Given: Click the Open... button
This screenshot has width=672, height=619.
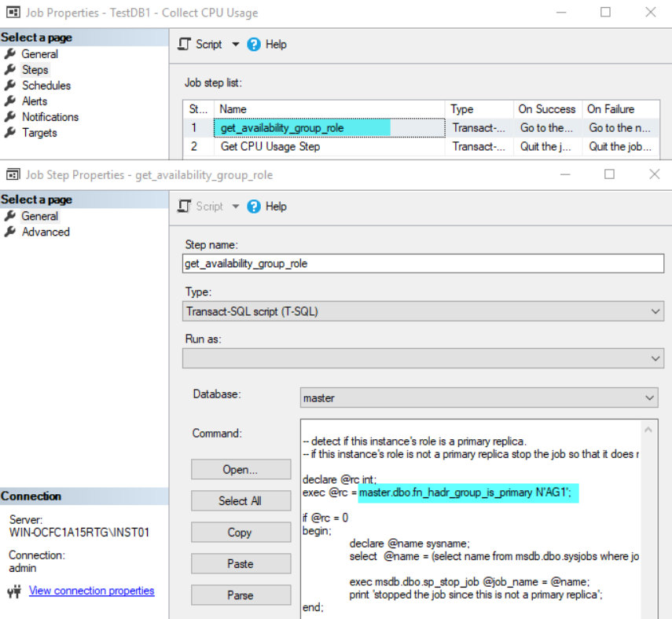Looking at the screenshot, I should (241, 470).
